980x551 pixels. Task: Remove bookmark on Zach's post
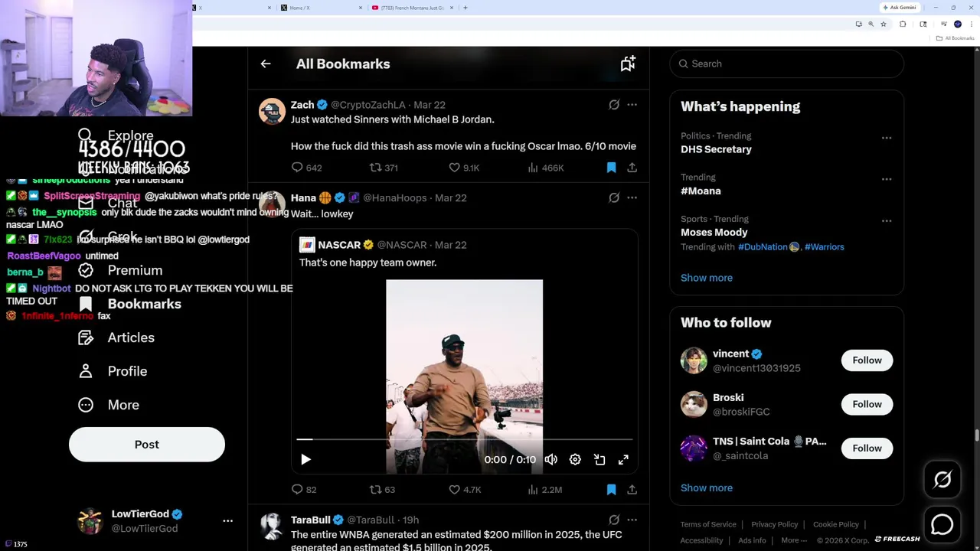[611, 168]
